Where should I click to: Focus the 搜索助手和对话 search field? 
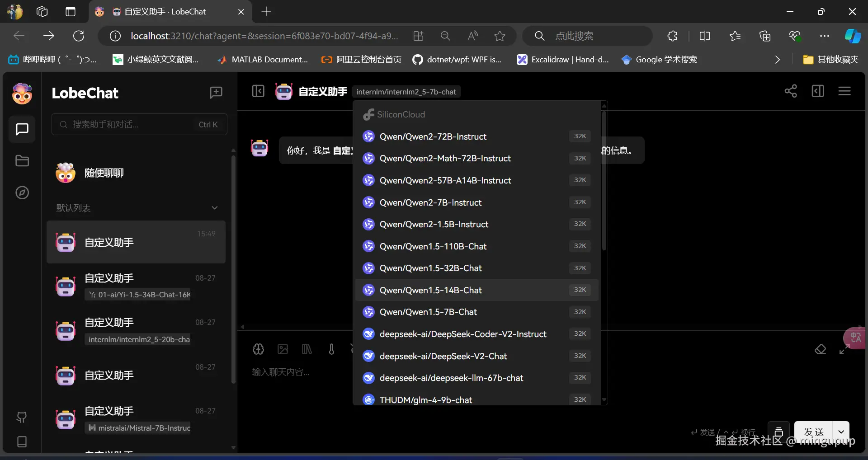(x=139, y=124)
